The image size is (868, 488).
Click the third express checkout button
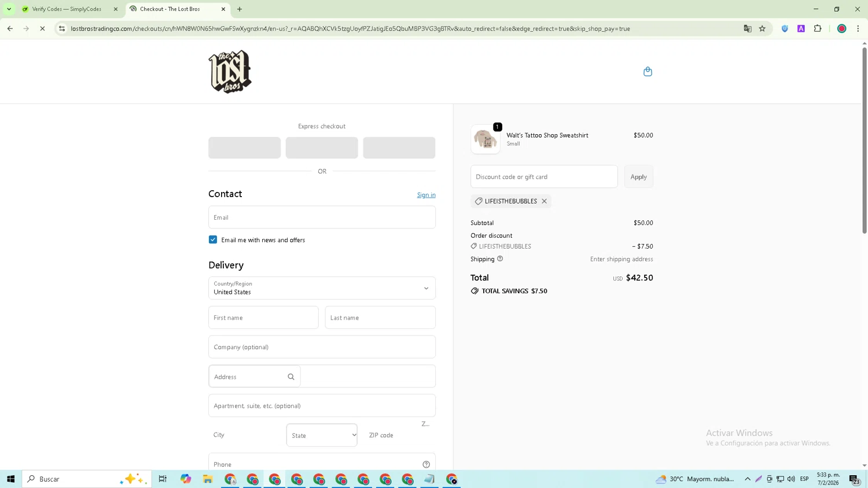click(x=399, y=147)
